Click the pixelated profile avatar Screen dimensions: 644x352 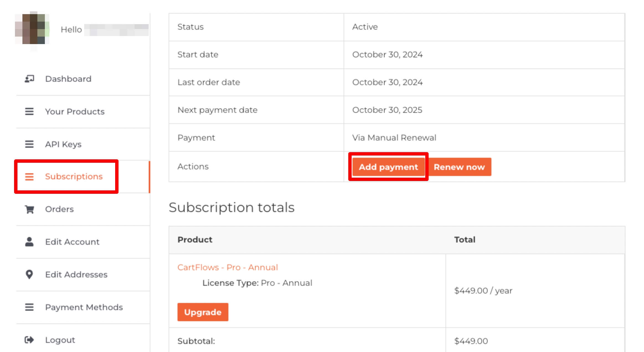(x=32, y=29)
